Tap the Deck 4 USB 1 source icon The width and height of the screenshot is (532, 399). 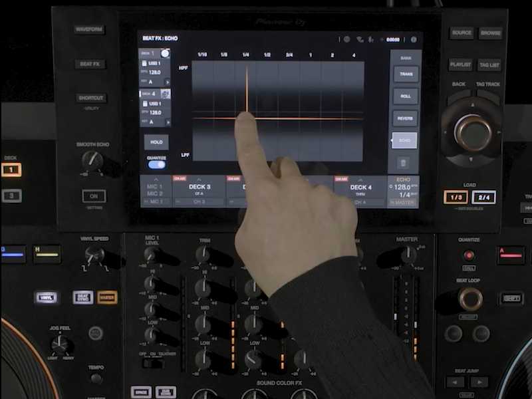tap(145, 104)
